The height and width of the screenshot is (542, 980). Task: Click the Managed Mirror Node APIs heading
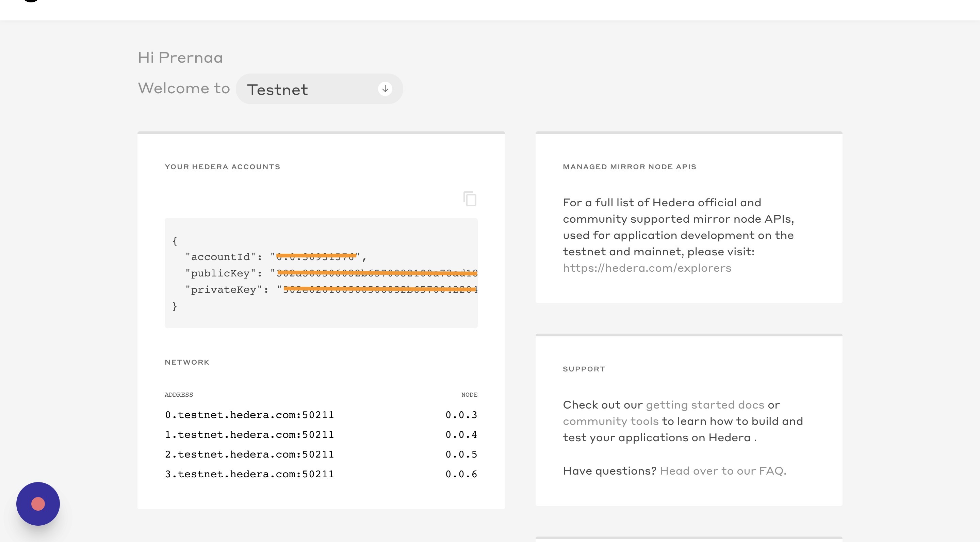tap(629, 167)
